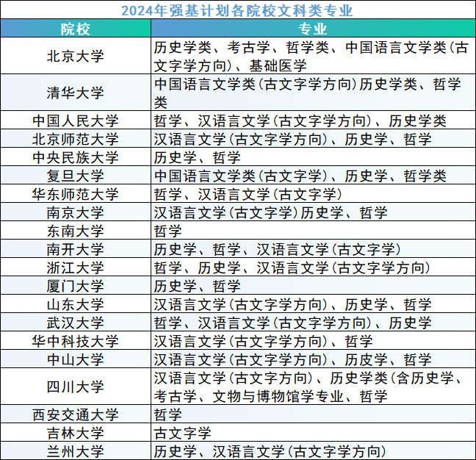Select the 哲学 cell in 西安交通大学 row
Viewport: 476px width, 460px height.
tap(313, 414)
